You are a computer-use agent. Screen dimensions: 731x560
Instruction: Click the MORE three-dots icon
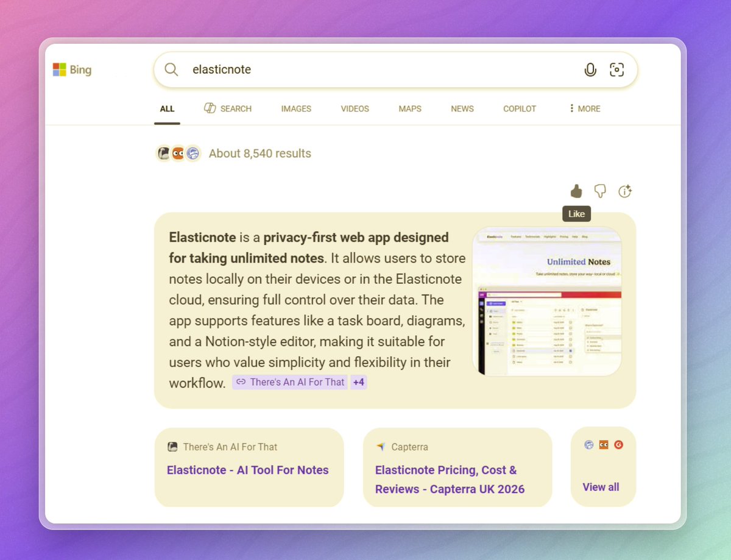[571, 108]
